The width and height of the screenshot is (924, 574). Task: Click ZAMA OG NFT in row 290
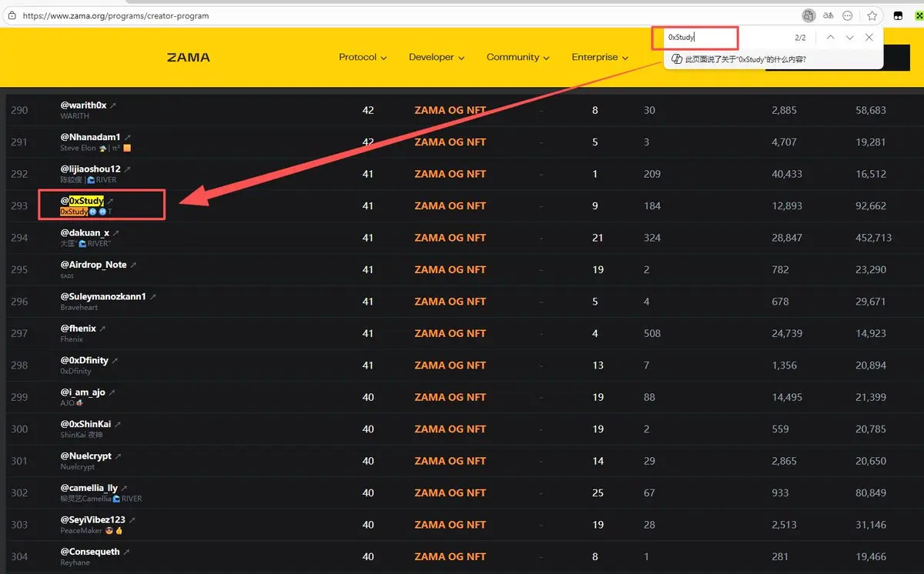coord(450,110)
